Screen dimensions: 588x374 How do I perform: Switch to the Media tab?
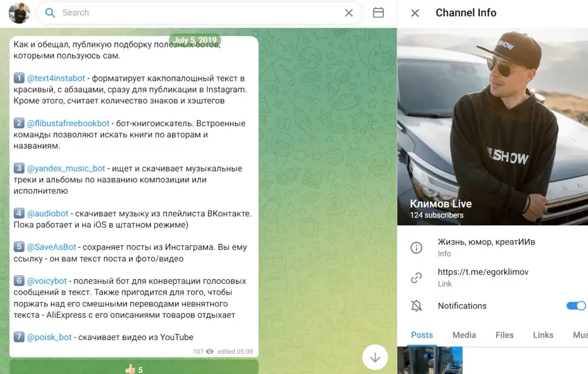(x=464, y=335)
